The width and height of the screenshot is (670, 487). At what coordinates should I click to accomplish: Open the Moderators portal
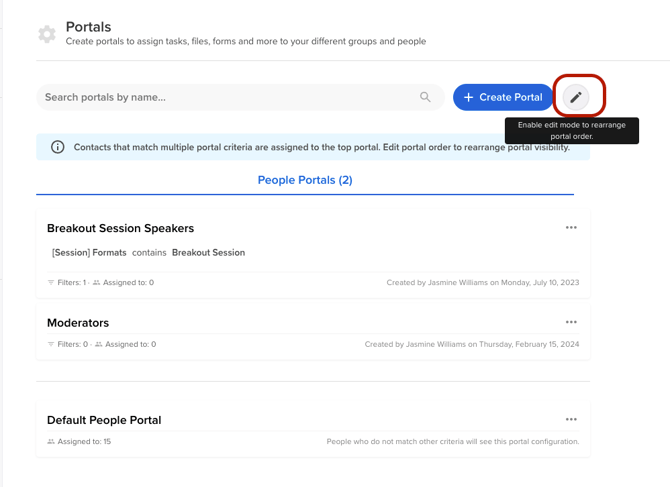point(78,323)
